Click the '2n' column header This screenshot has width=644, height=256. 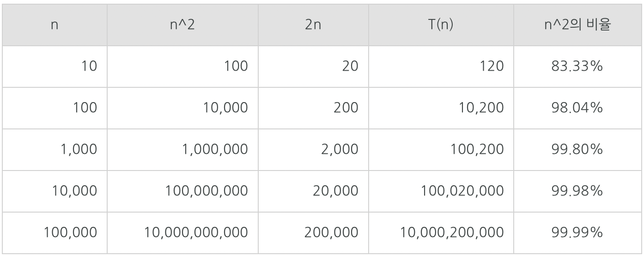tap(313, 24)
